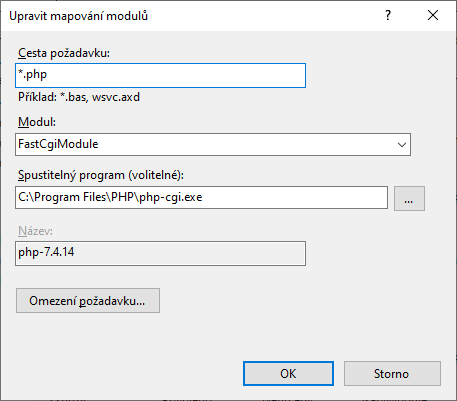Open Omezení požadavku settings
The height and width of the screenshot is (401, 457).
click(88, 301)
